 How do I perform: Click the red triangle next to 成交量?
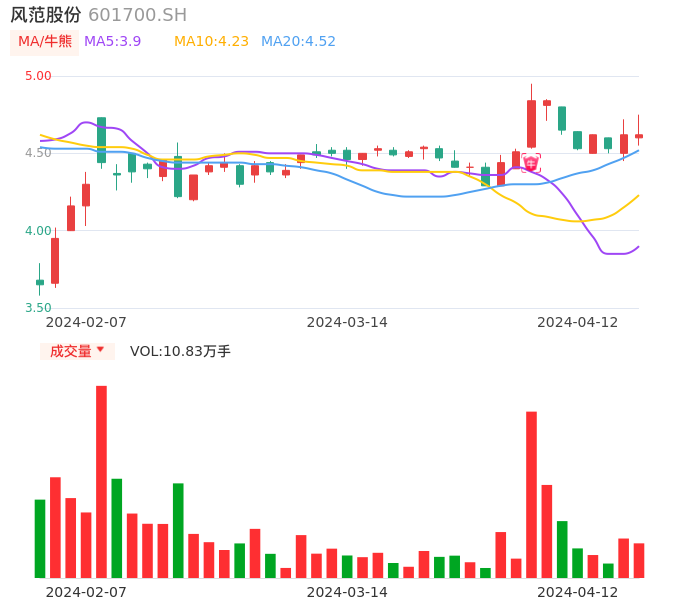[100, 350]
